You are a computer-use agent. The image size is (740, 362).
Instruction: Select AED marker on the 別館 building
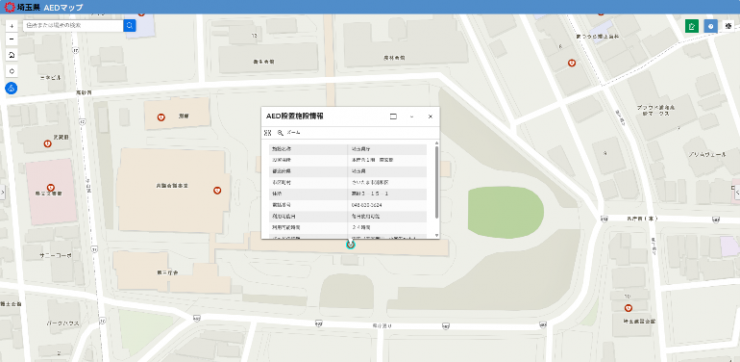[160, 117]
